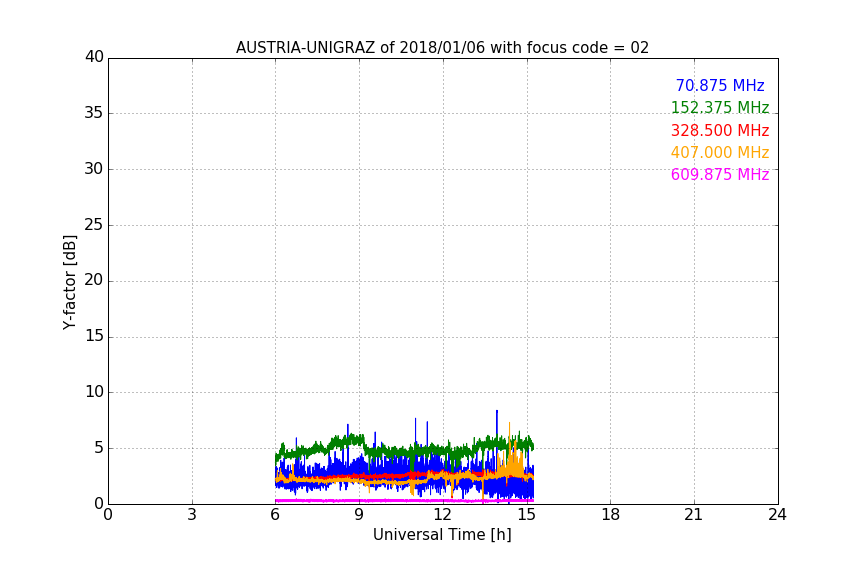Click the x-axis tick label 9
This screenshot has width=864, height=576.
(x=359, y=515)
